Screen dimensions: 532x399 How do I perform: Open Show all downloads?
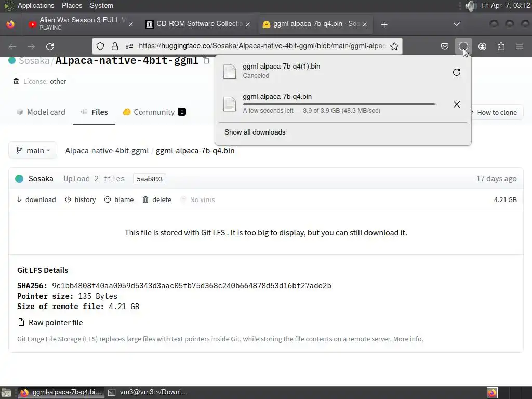(255, 132)
